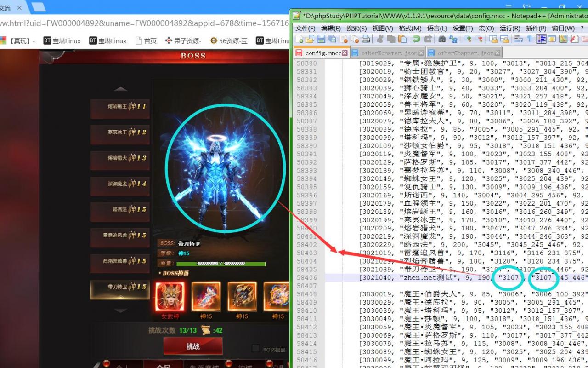This screenshot has height=368, width=588.
Task: Open Find with the binoculars icon
Action: (442, 39)
